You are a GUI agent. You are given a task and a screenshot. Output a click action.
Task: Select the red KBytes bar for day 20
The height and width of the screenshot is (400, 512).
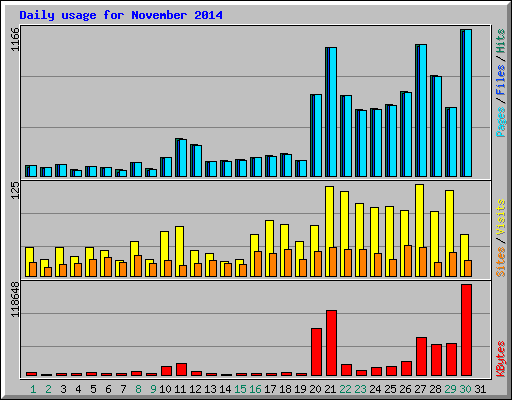point(316,352)
